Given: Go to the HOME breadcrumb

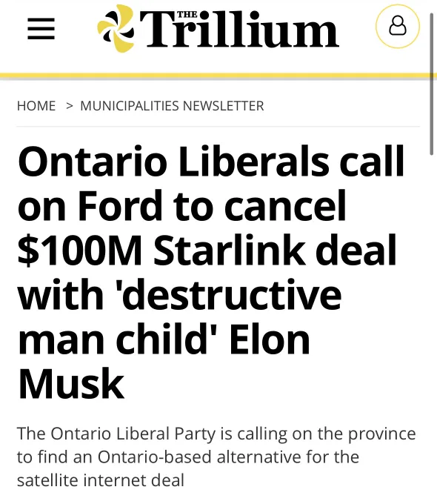Looking at the screenshot, I should coord(36,106).
